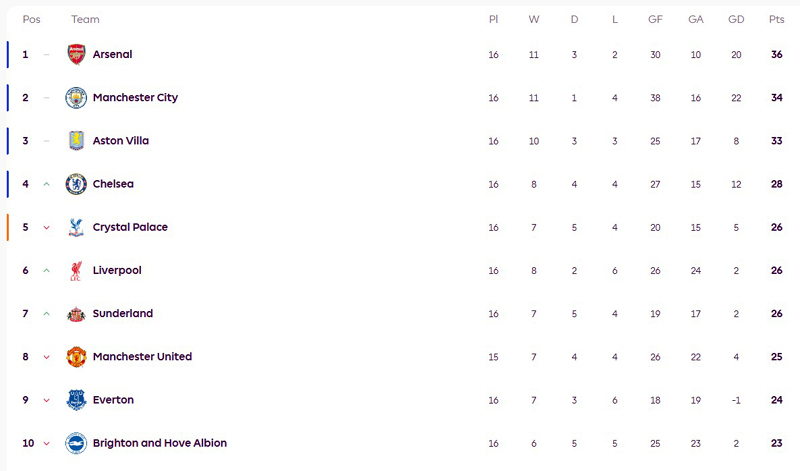Click Crystal Palace's downward movement arrow
The width and height of the screenshot is (800, 471).
click(46, 228)
